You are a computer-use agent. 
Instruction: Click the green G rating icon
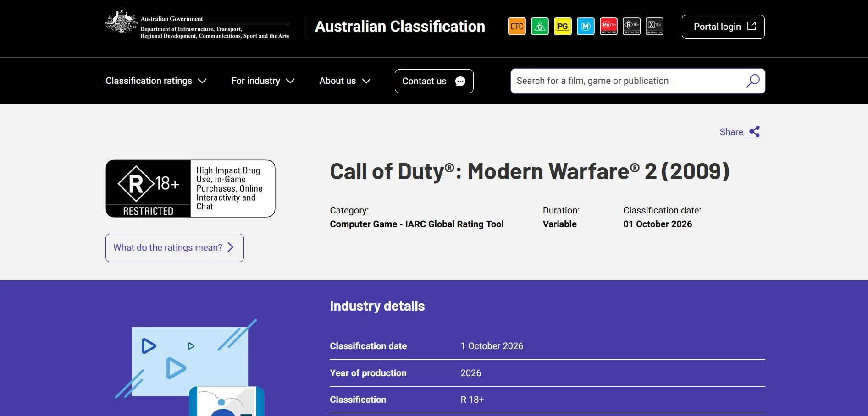coord(540,27)
